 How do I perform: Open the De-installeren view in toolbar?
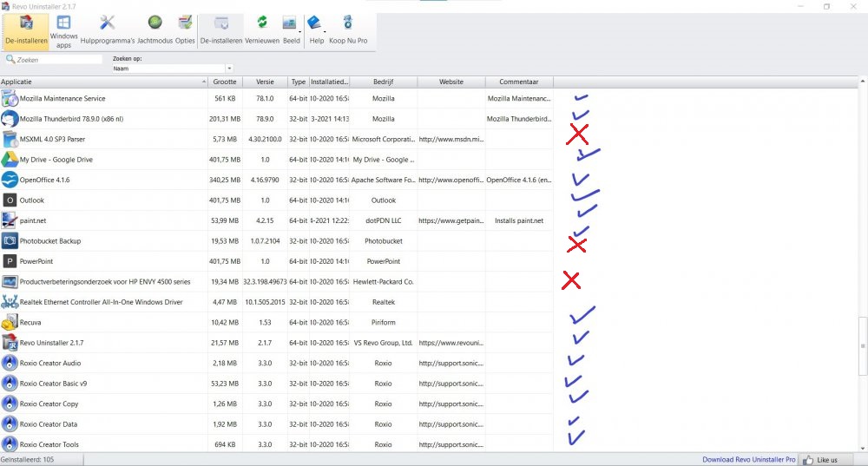[x=26, y=31]
